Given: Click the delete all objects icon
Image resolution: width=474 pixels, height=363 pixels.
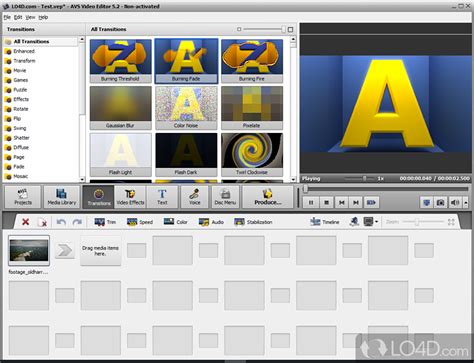Looking at the screenshot, I should [x=42, y=222].
